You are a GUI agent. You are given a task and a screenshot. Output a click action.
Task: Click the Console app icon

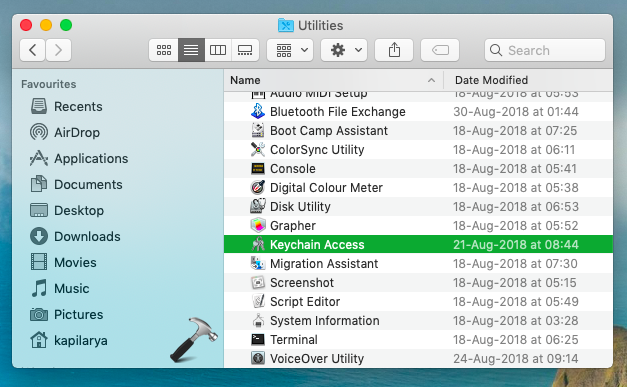click(x=258, y=168)
